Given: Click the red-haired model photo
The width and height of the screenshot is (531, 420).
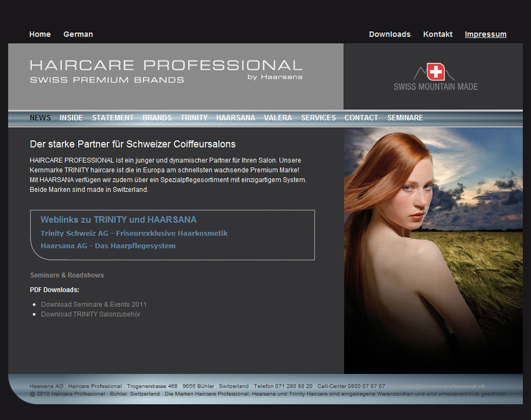Looking at the screenshot, I should (433, 251).
